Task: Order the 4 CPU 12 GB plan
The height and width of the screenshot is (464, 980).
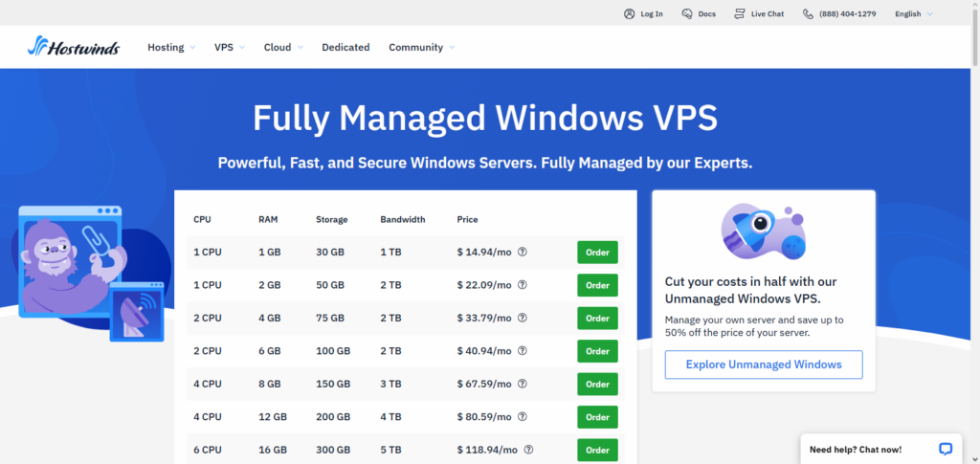Action: click(x=597, y=417)
